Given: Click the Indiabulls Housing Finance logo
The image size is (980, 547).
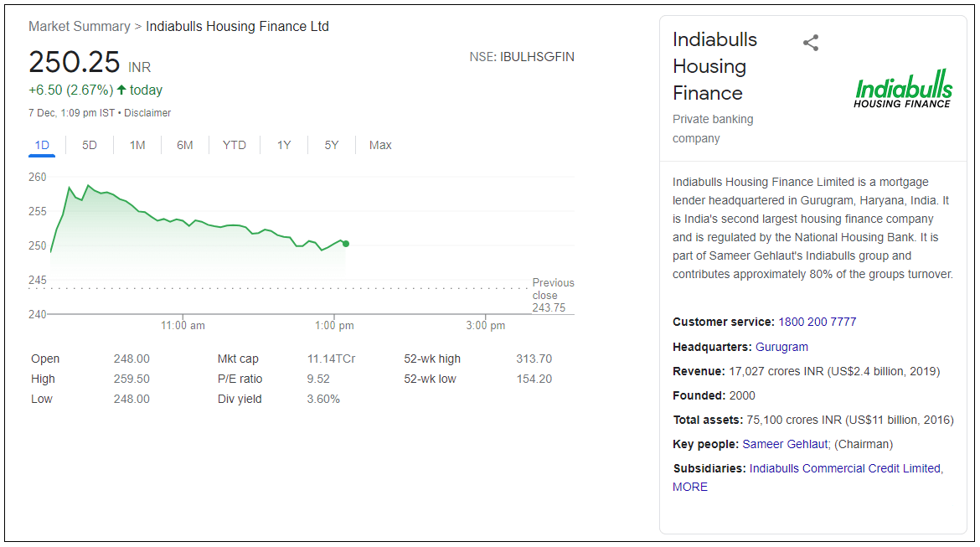Looking at the screenshot, I should coord(903,89).
